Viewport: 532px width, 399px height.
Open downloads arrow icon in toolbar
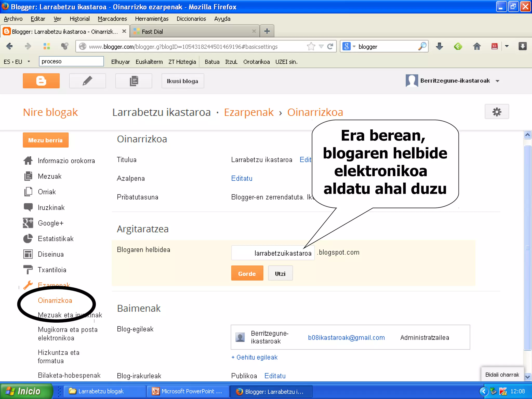pyautogui.click(x=439, y=46)
